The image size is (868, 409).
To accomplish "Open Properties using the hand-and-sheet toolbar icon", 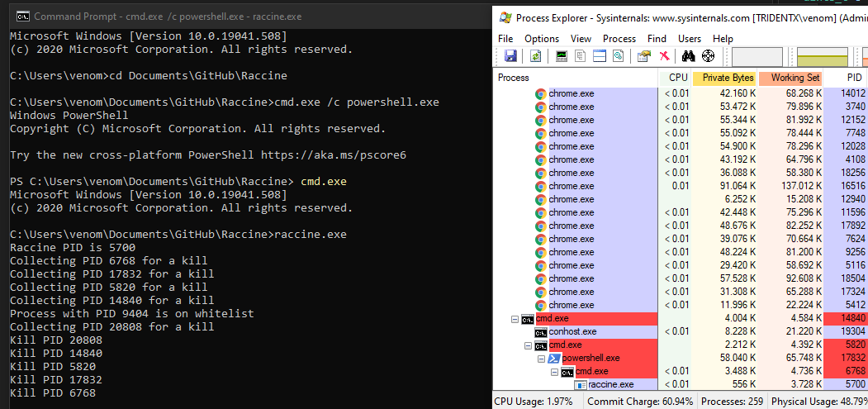I will coord(644,56).
